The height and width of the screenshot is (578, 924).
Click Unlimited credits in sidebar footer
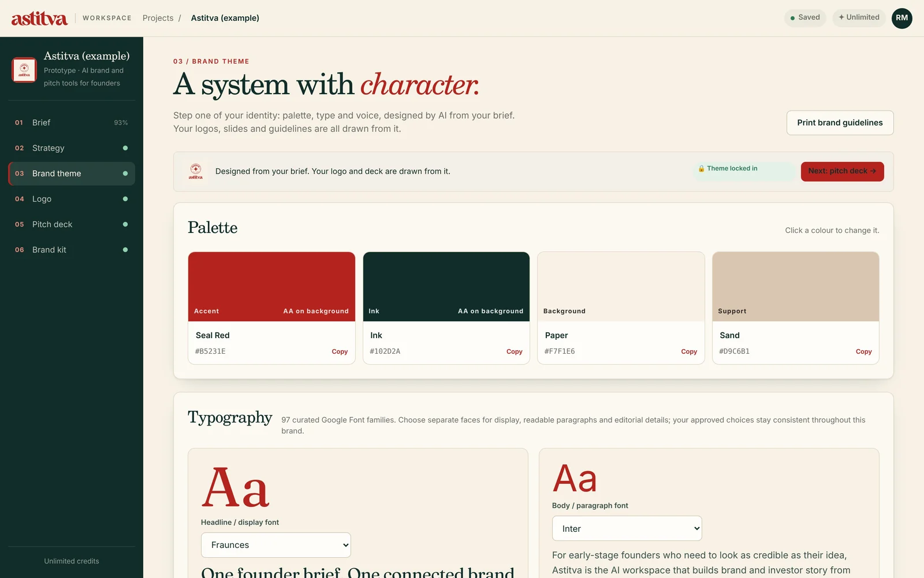pos(72,561)
